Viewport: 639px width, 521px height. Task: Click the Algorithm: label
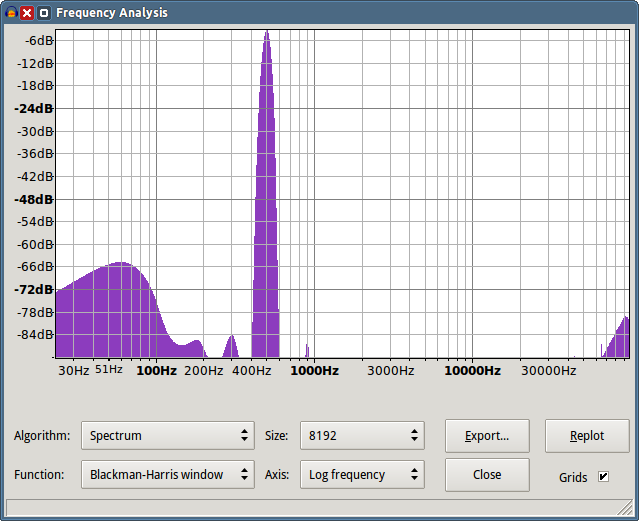[42, 435]
